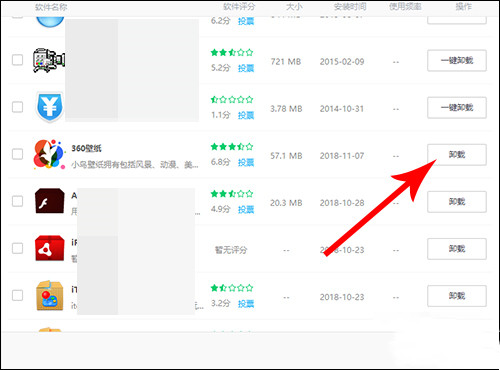Sort by the 使用频率 column header
Screen dimensions: 500x370
[405, 7]
